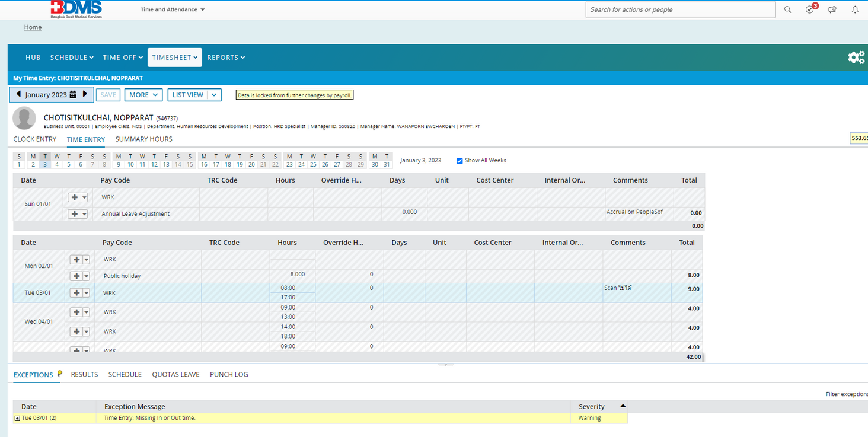
Task: Open the settings gears icon
Action: click(856, 58)
